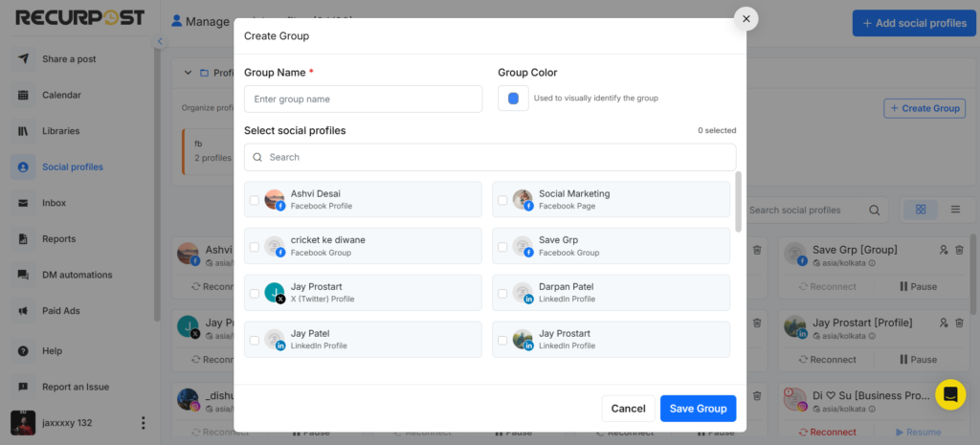The image size is (980, 445).
Task: Click the Ashvi Desai avatar in dialog list
Action: [275, 199]
